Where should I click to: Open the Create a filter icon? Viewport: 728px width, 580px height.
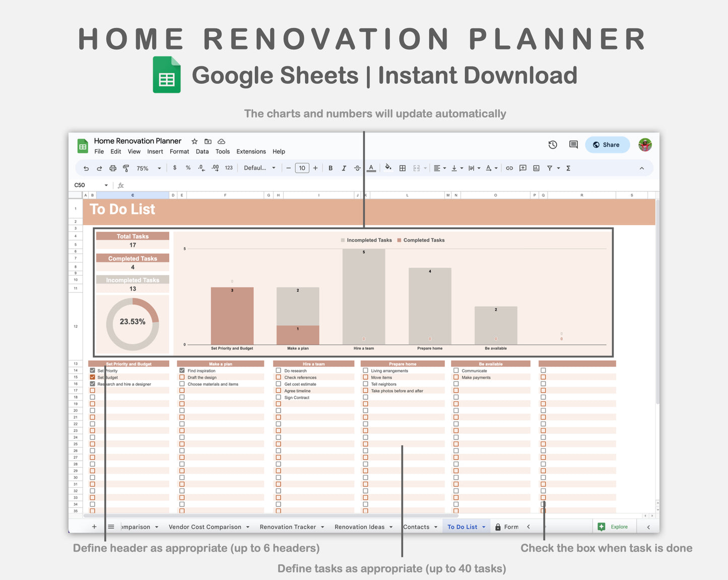pos(550,168)
